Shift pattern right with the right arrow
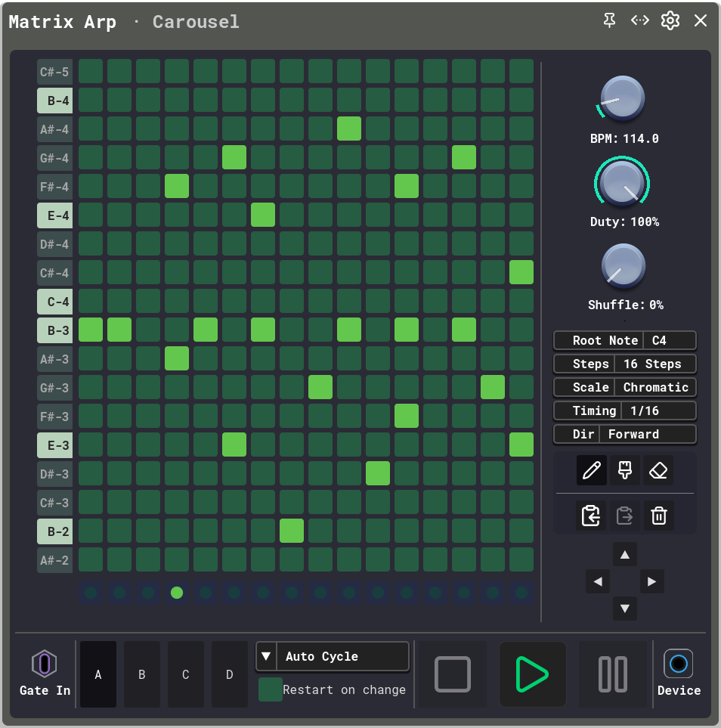The width and height of the screenshot is (721, 728). click(651, 581)
